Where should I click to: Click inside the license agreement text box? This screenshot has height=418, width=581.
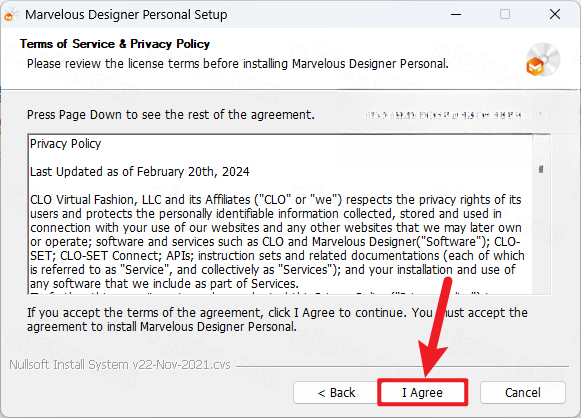280,214
